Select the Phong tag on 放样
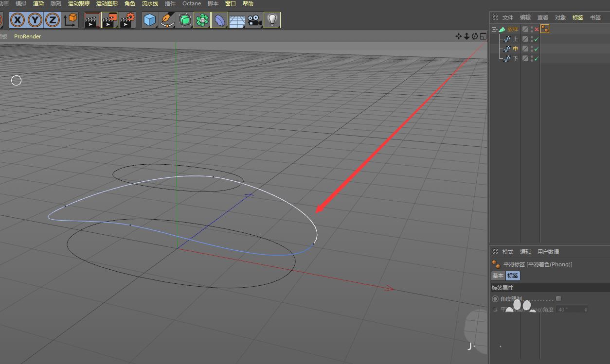The image size is (610, 364). pos(545,29)
